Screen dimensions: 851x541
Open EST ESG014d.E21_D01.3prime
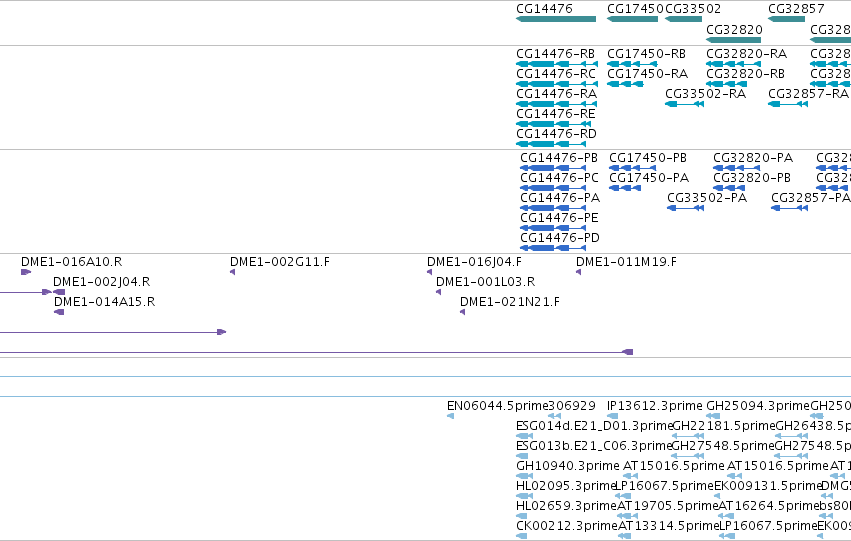coord(594,426)
